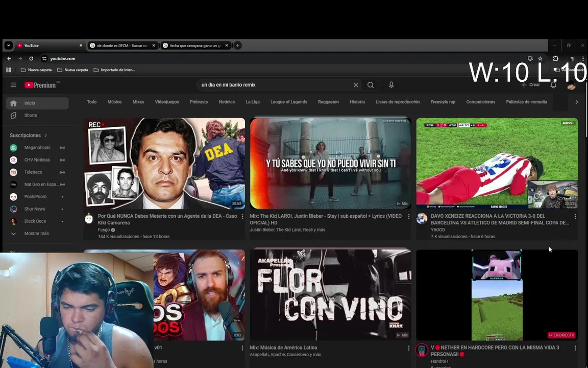Select the Competiciones filter chip

point(480,102)
